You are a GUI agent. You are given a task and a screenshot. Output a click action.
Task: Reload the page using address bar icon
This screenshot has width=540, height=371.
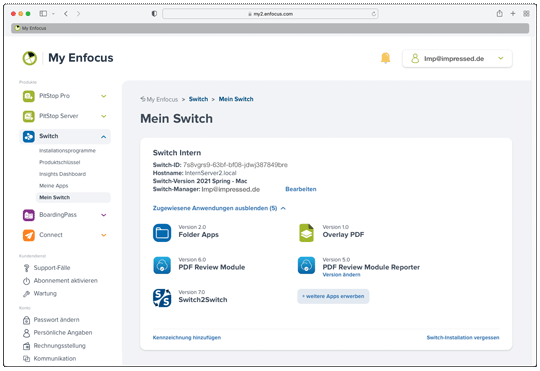(x=374, y=14)
